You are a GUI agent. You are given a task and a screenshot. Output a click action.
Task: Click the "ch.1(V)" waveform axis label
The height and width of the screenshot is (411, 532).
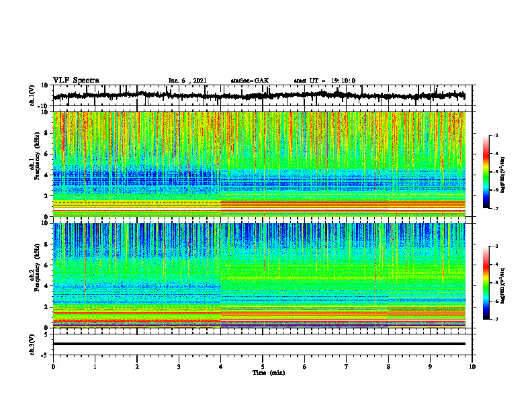(32, 95)
